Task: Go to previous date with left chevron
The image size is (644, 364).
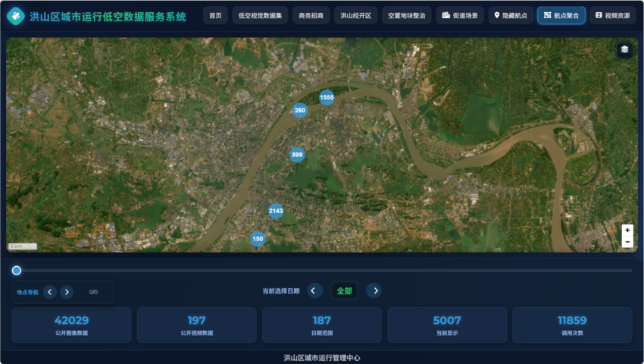Action: [x=315, y=290]
